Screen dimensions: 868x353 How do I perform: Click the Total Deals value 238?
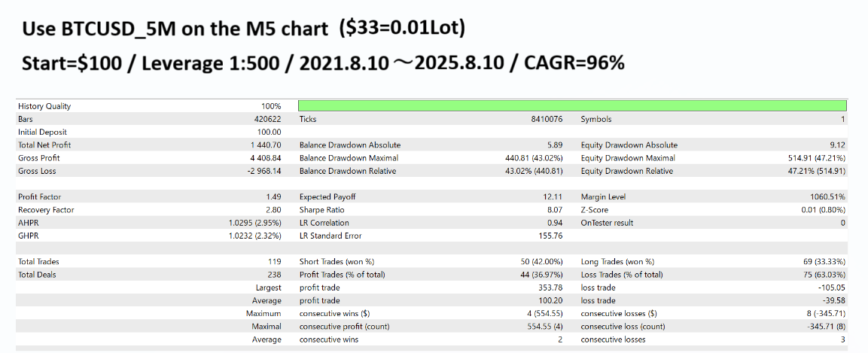pos(274,275)
